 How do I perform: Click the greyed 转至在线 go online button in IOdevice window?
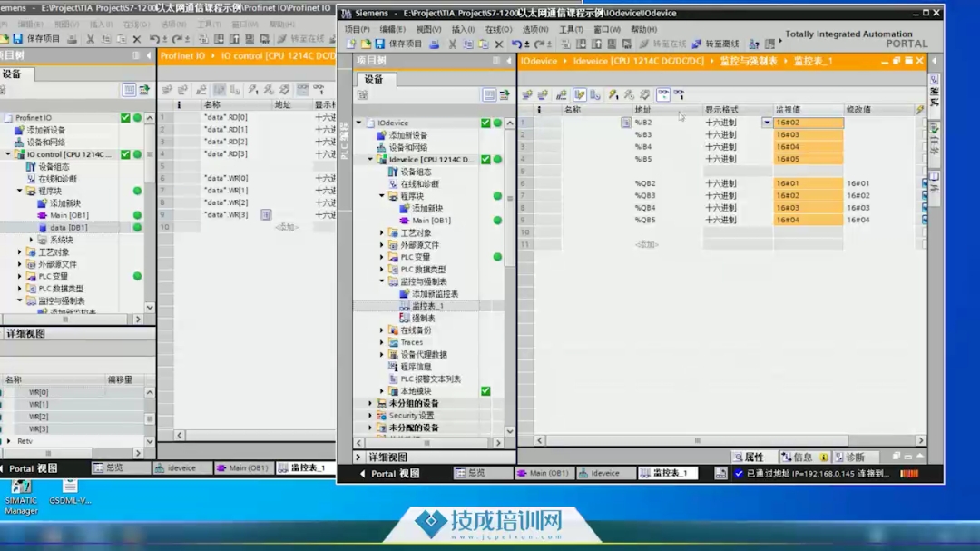coord(662,44)
